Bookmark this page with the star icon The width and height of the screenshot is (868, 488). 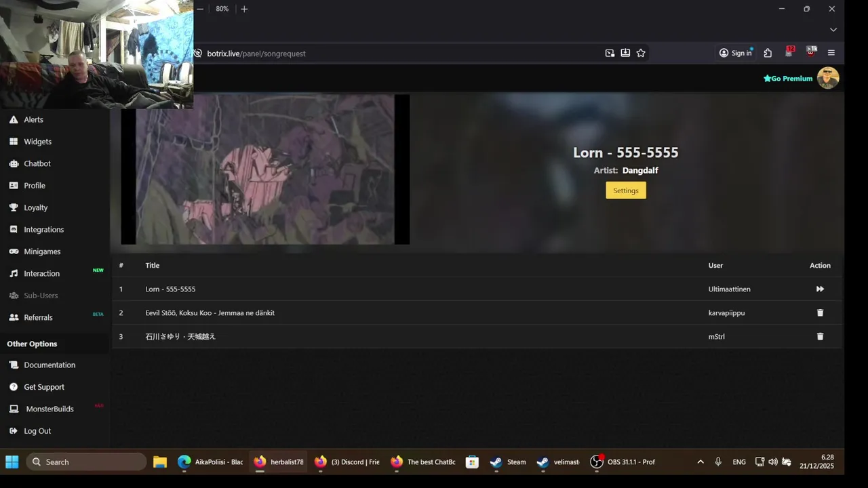641,53
